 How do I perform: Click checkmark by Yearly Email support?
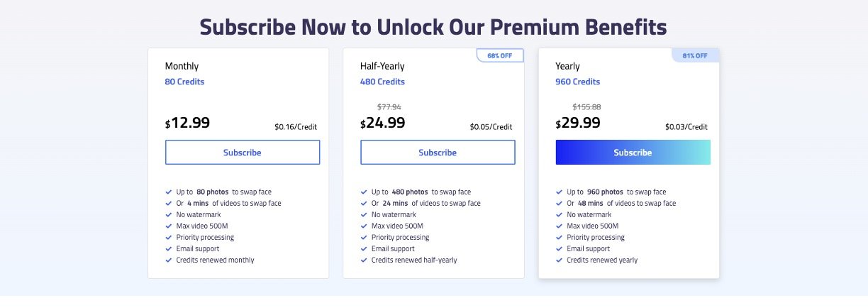tap(559, 249)
